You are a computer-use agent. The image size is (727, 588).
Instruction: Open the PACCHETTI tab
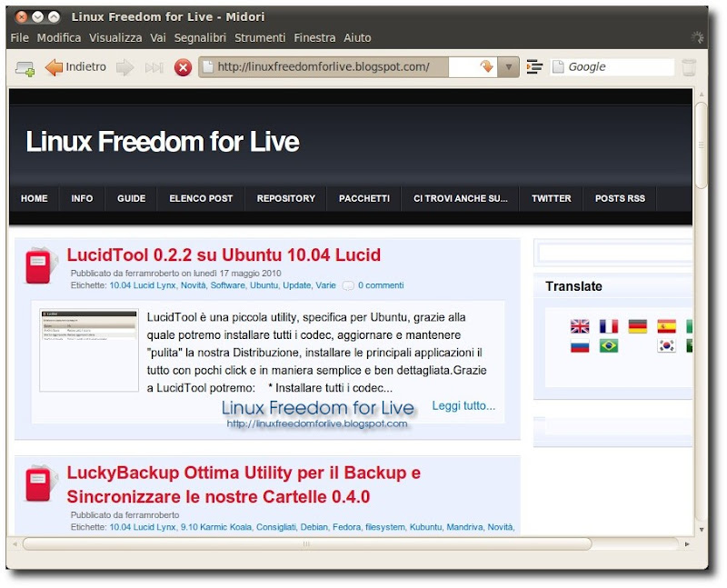point(364,198)
